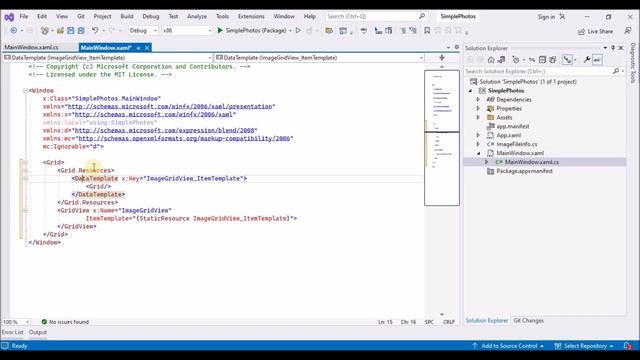The height and width of the screenshot is (360, 640).
Task: Click the Navigate Backward toolbar icon
Action: pyautogui.click(x=13, y=31)
